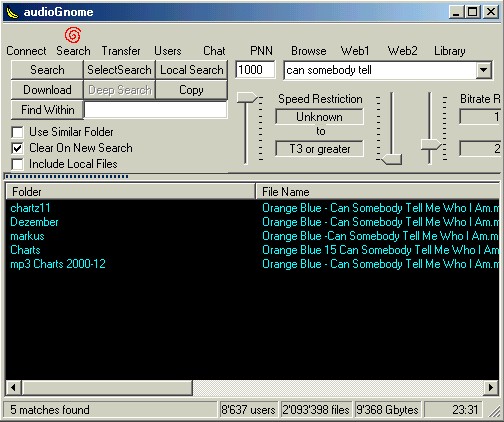The image size is (504, 422).
Task: Click the 'T3 or greater' speed box
Action: 319,149
